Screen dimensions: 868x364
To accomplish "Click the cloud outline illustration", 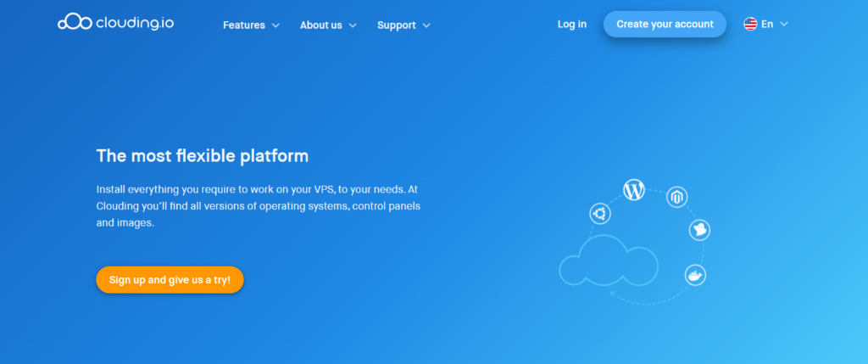I will pyautogui.click(x=608, y=263).
